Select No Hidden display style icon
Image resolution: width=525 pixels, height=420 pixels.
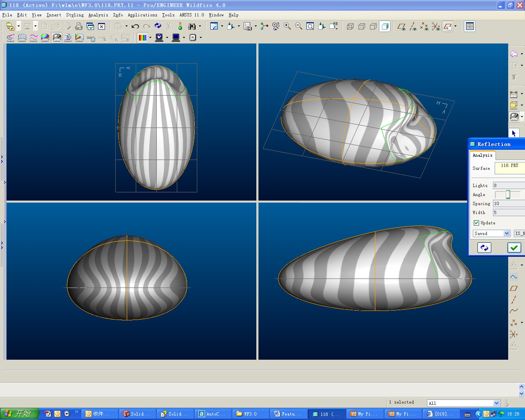point(373,26)
